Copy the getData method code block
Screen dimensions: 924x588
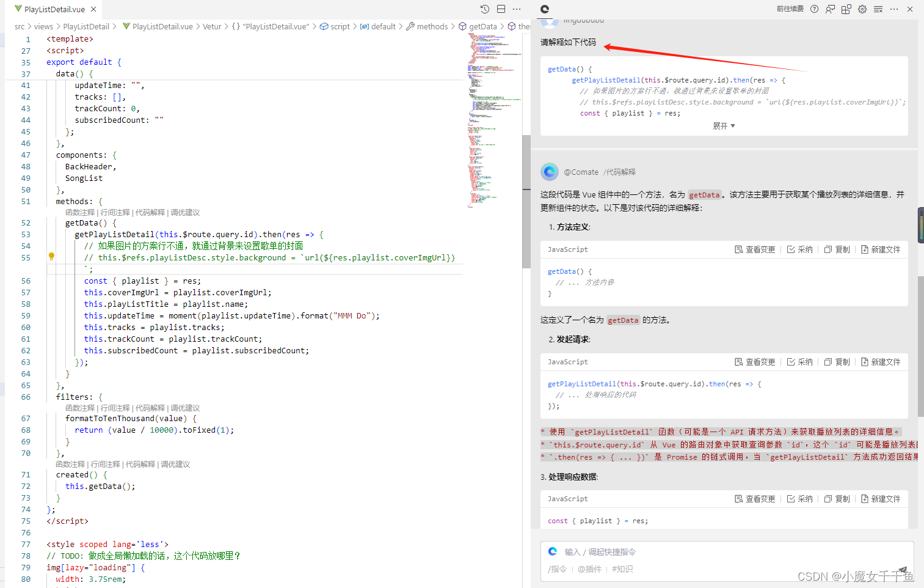tap(837, 249)
